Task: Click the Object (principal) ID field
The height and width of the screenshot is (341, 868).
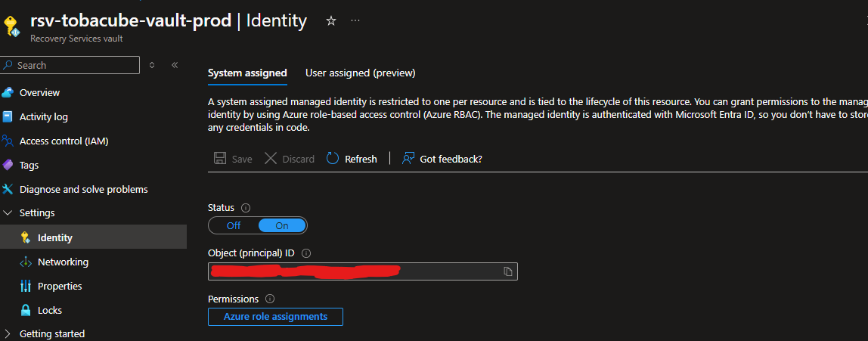Action: (x=363, y=271)
